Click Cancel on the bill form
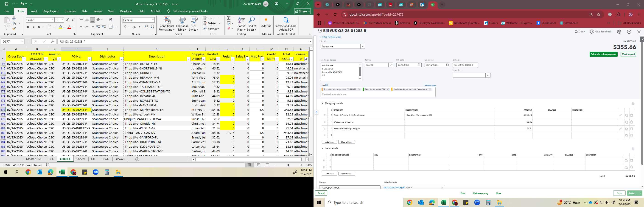644x207 pixels. 321,193
